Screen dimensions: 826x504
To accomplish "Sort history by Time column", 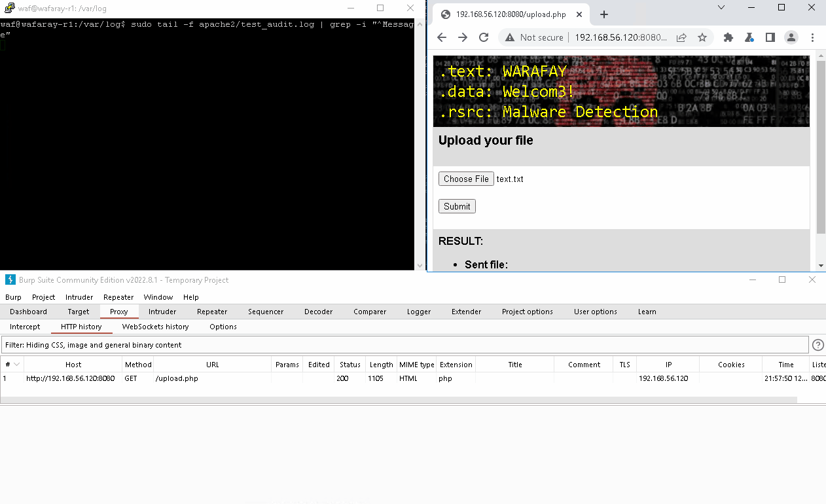I will click(x=786, y=365).
